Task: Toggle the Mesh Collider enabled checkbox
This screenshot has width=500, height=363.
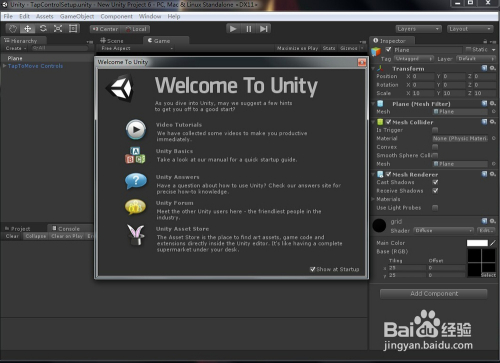Action: click(389, 122)
